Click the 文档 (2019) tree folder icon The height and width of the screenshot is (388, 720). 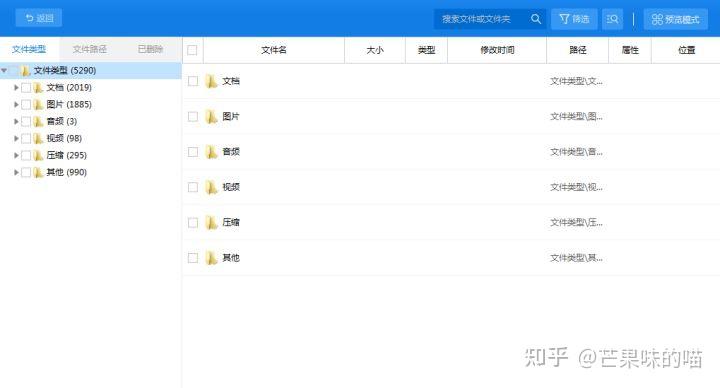38,87
